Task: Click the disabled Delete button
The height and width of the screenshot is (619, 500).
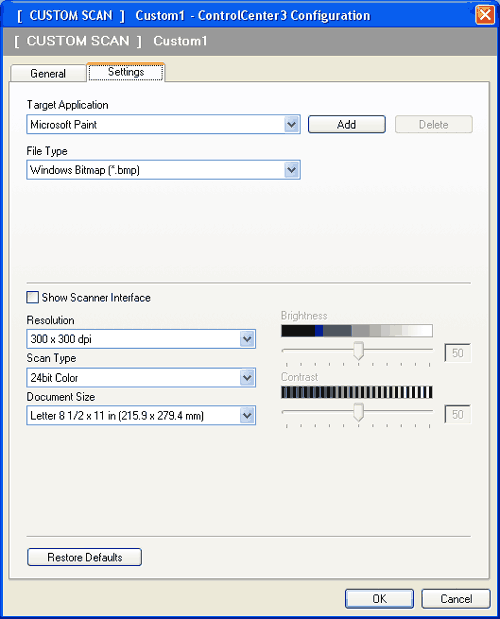Action: coord(433,124)
